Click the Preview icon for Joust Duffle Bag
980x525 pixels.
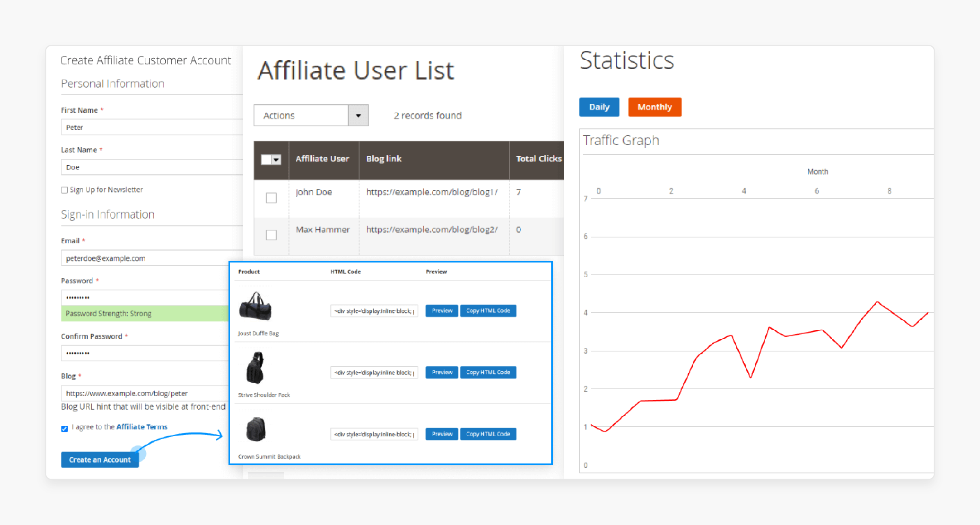click(x=440, y=310)
